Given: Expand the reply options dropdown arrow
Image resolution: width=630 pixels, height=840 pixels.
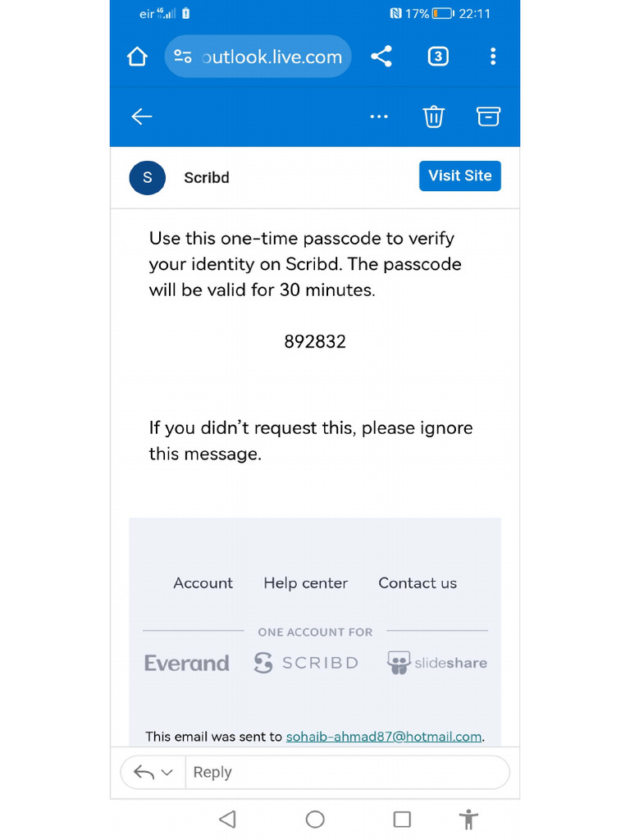Looking at the screenshot, I should pos(167,773).
